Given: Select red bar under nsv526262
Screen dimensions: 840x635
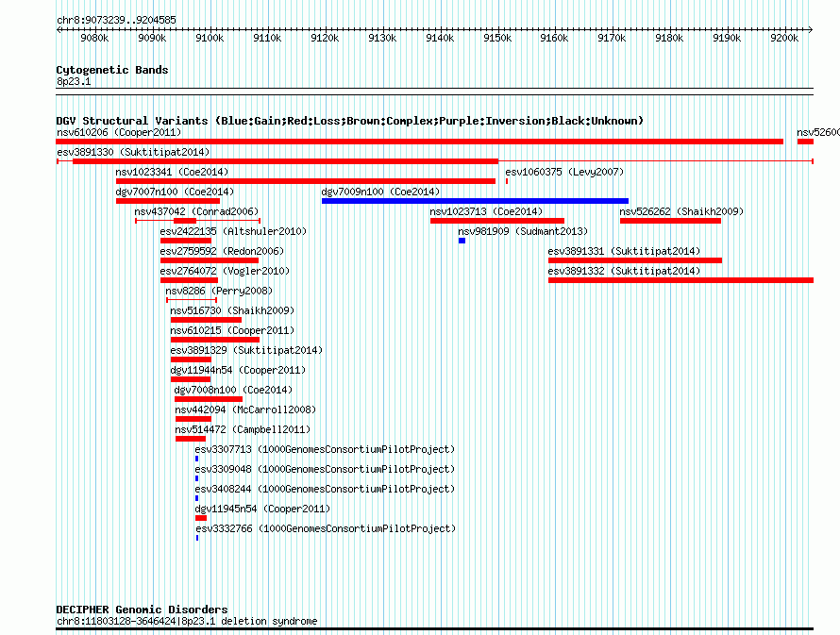Looking at the screenshot, I should tap(670, 221).
